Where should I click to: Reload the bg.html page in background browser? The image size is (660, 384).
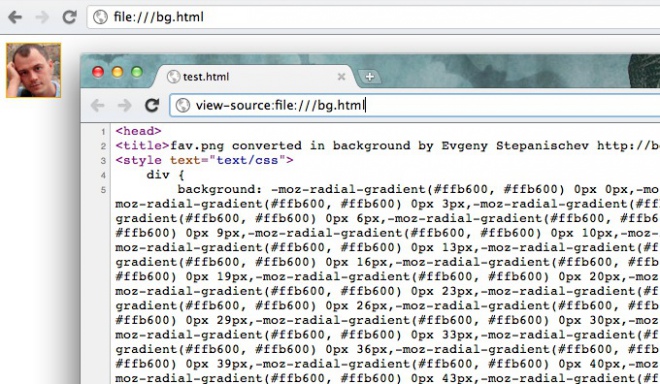(x=69, y=17)
